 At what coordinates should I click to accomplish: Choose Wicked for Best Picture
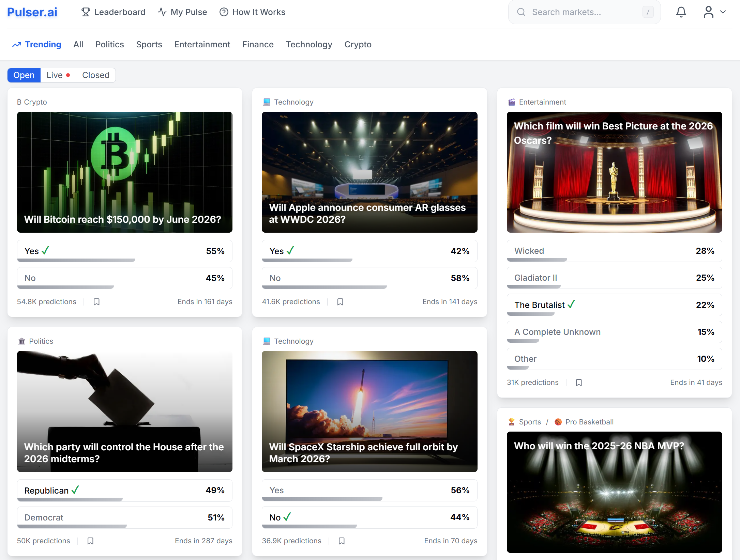614,251
